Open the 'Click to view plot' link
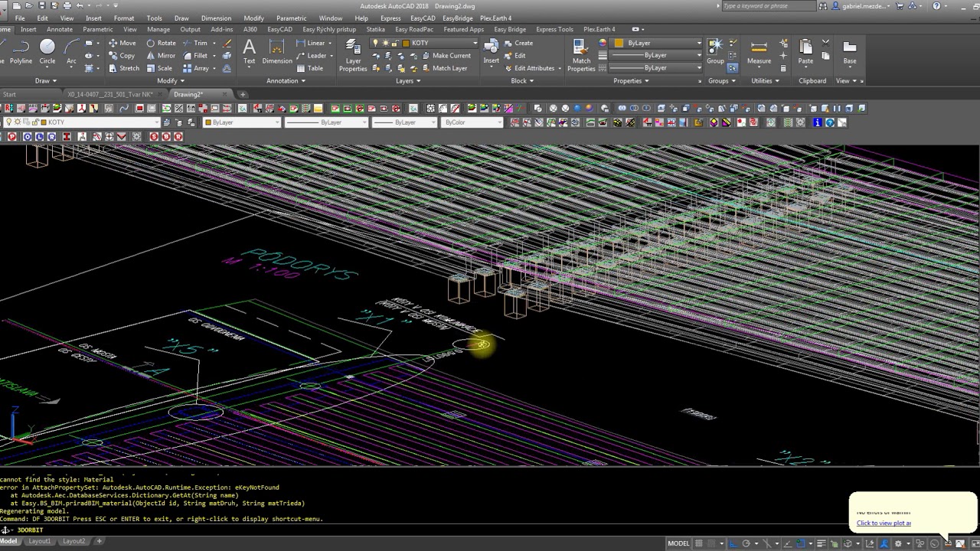This screenshot has width=980, height=551. tap(884, 523)
